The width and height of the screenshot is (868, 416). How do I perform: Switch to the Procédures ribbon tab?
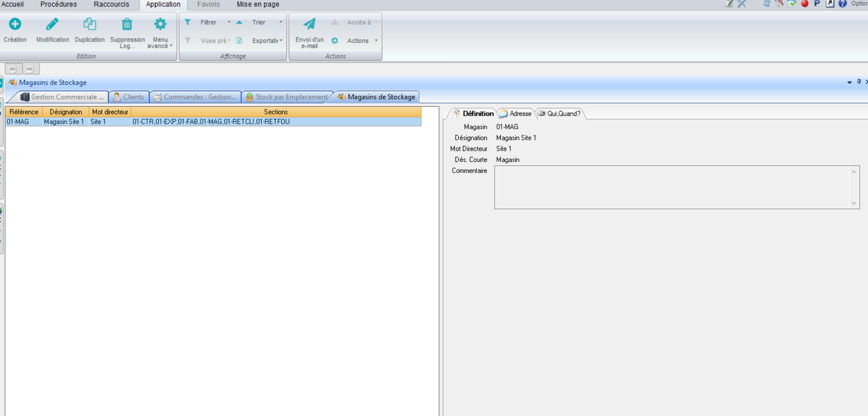[x=58, y=4]
